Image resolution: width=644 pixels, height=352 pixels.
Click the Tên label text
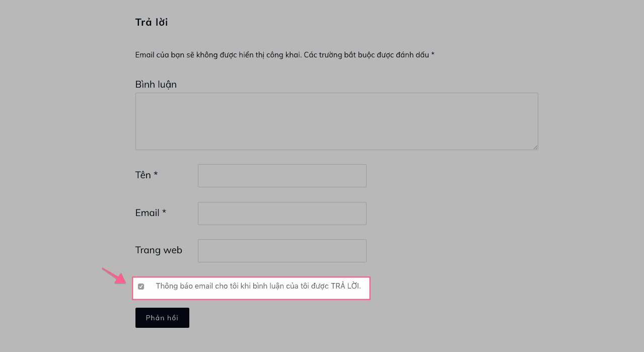(x=143, y=175)
